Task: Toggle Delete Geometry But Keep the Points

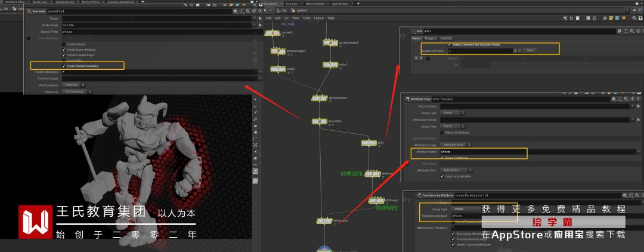Action: [450, 44]
